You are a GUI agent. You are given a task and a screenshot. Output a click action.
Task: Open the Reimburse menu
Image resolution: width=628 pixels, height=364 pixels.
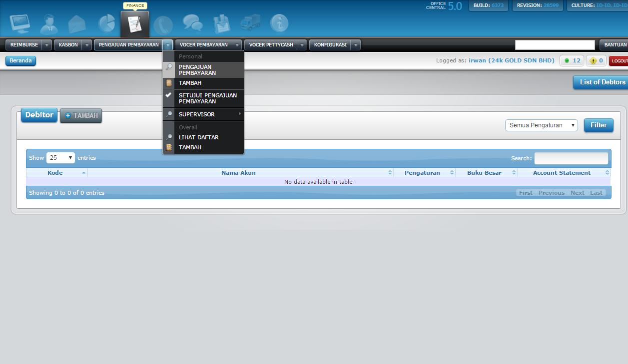24,45
